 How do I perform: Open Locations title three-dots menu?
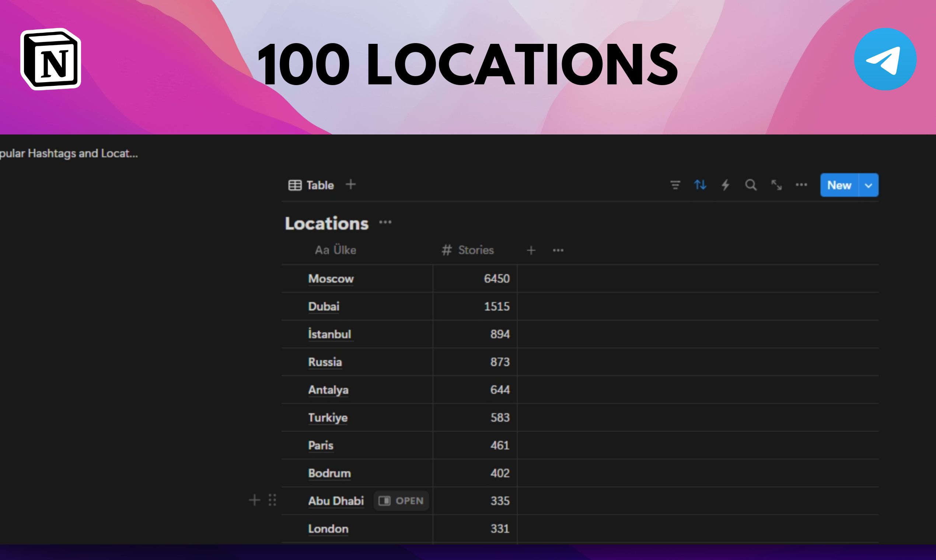coord(385,222)
